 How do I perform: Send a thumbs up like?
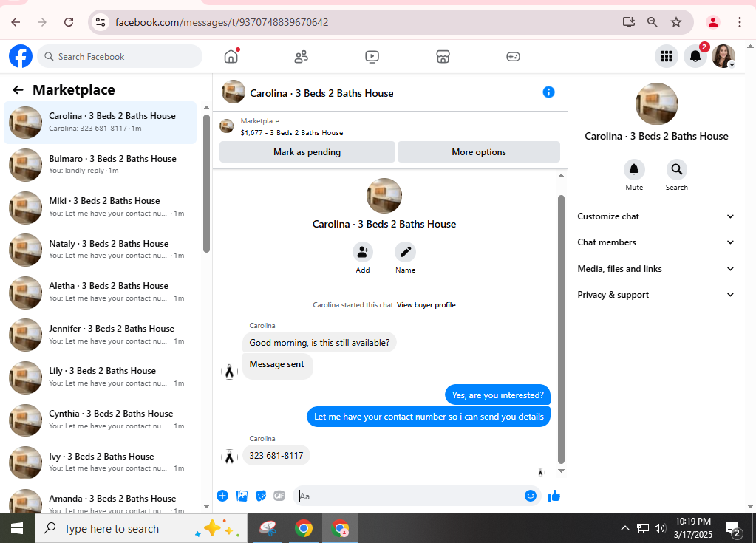click(x=554, y=496)
